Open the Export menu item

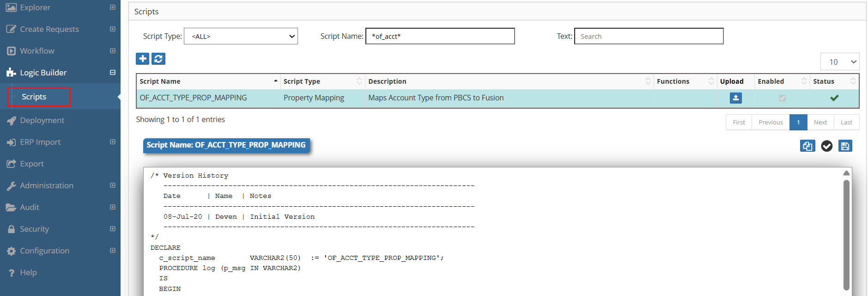click(x=32, y=164)
